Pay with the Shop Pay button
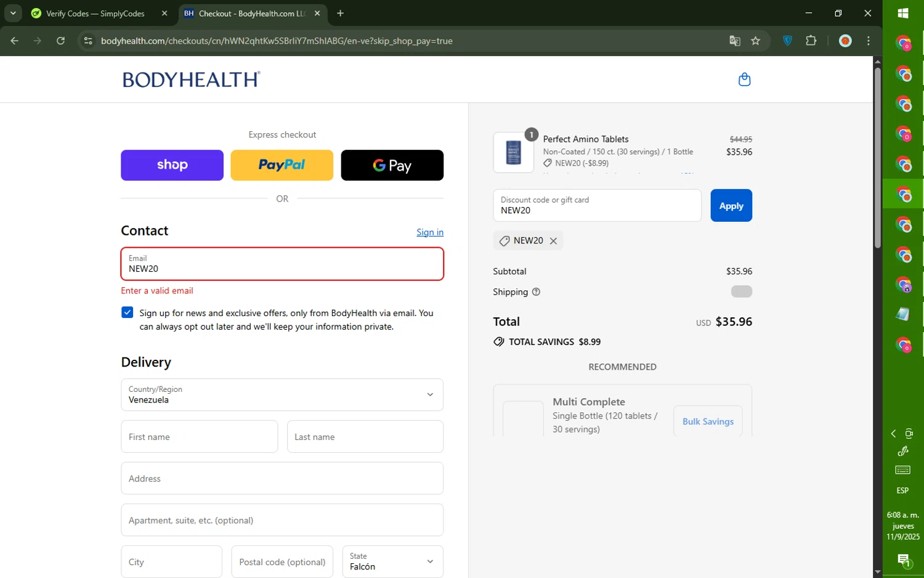This screenshot has width=924, height=578. click(x=172, y=165)
